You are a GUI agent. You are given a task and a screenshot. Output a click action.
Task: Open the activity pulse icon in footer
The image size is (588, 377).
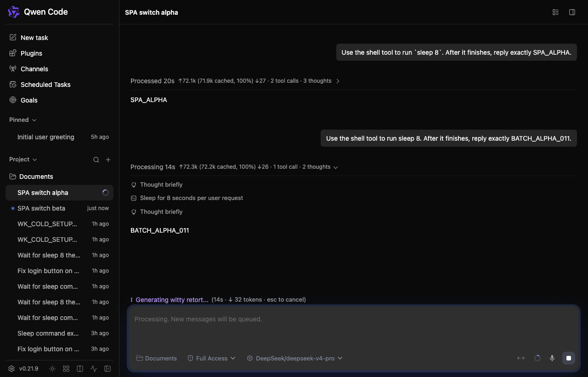tap(94, 369)
